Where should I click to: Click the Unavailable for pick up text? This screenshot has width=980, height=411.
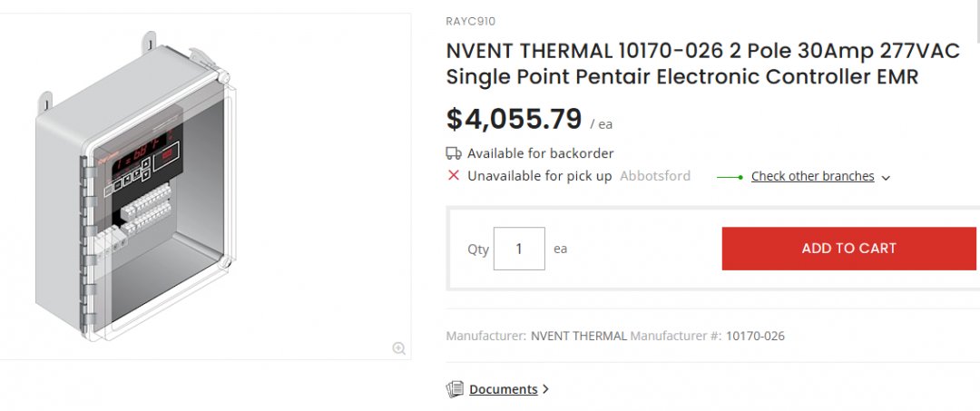(x=539, y=176)
